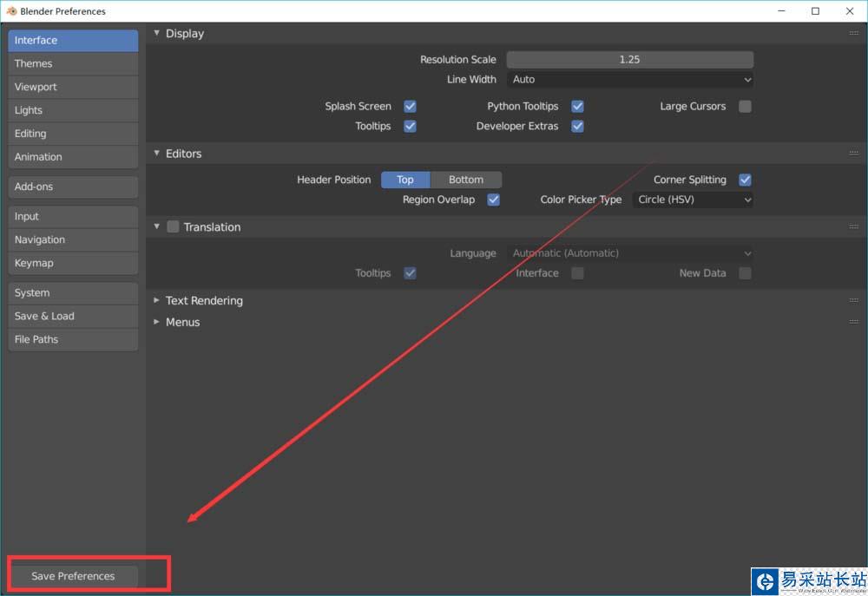Uncheck the Region Overlap option
This screenshot has height=596, width=868.
point(493,200)
